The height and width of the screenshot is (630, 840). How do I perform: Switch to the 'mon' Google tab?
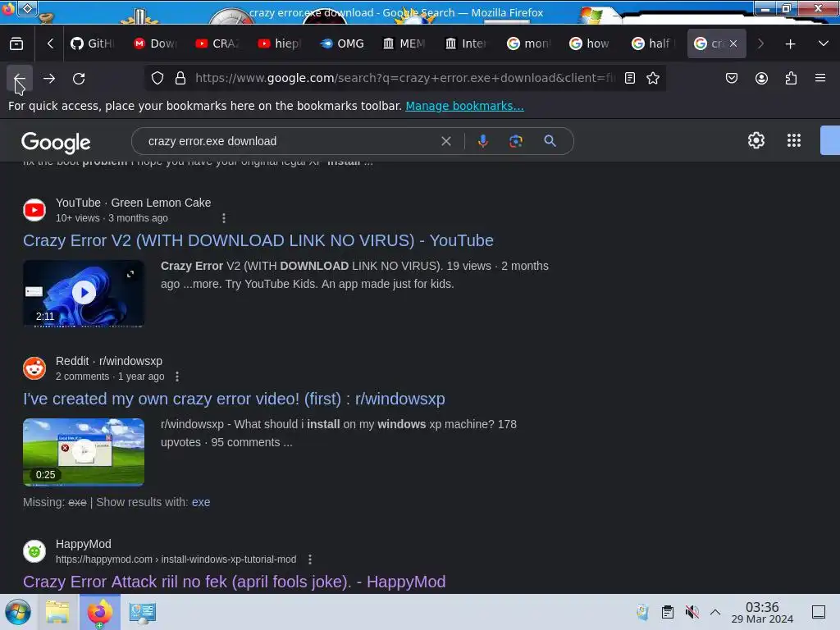coord(529,43)
